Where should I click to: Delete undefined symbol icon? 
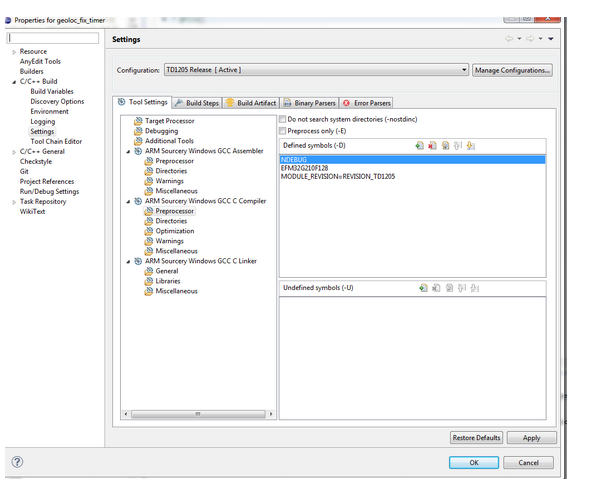click(436, 288)
